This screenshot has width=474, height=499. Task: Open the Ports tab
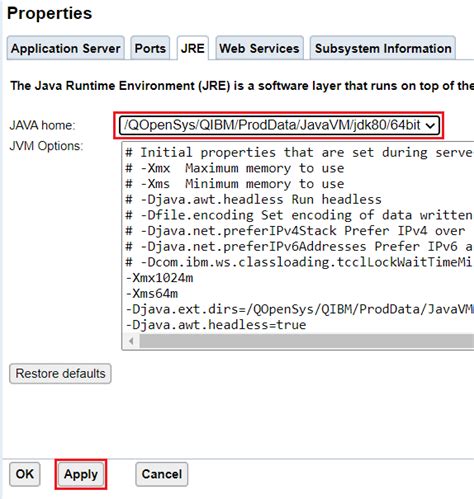[150, 48]
